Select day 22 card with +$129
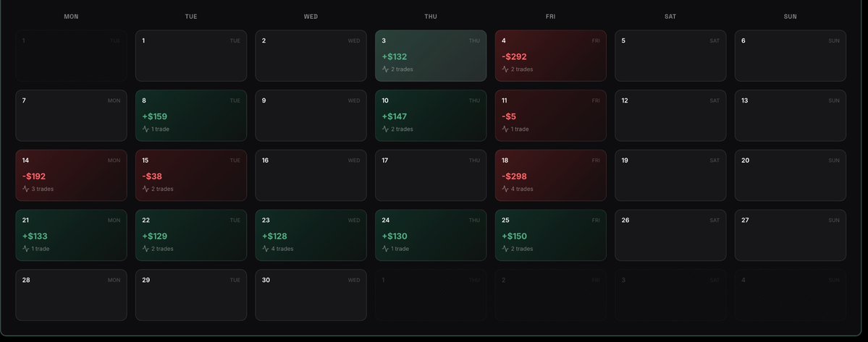The height and width of the screenshot is (342, 868). click(x=191, y=235)
